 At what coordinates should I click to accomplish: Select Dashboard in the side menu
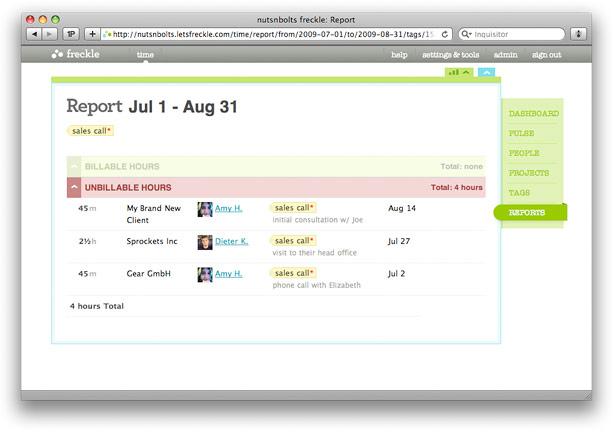[x=533, y=114]
